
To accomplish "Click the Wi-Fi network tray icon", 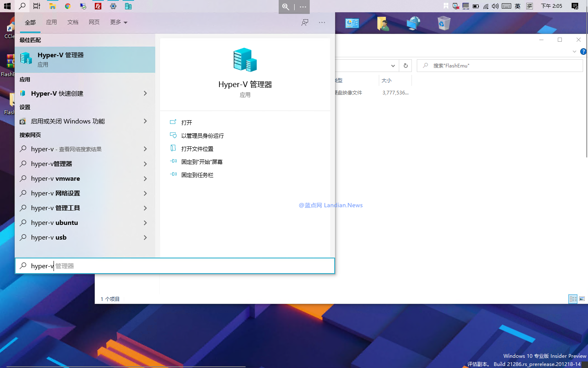I will [x=486, y=6].
